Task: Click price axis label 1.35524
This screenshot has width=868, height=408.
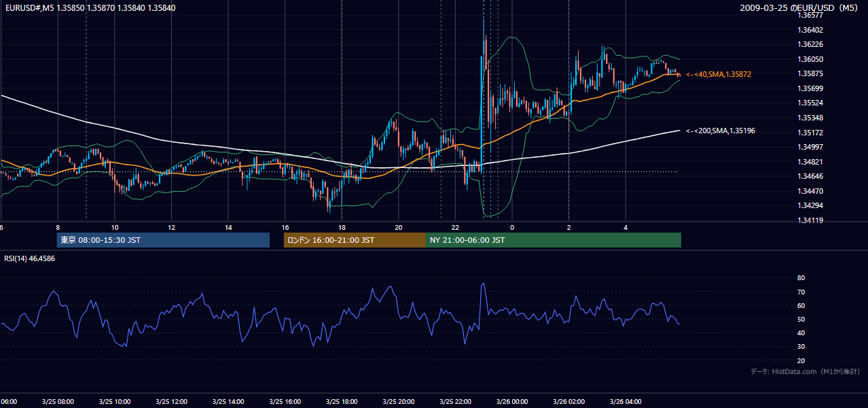Action: pos(811,103)
